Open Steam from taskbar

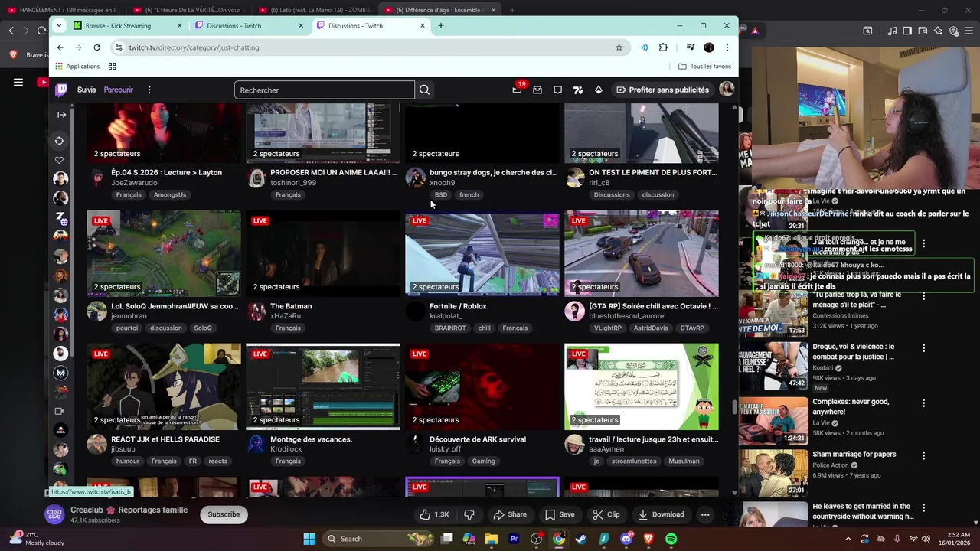click(581, 539)
